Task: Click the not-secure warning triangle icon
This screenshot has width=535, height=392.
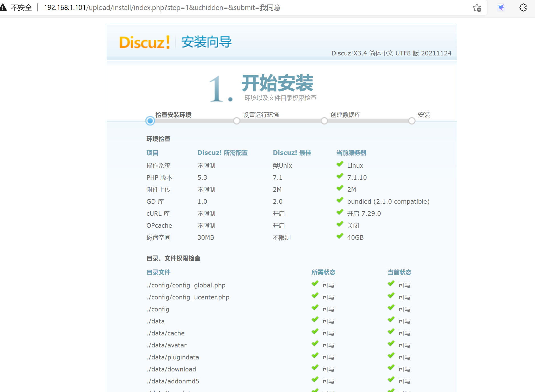Action: click(x=3, y=7)
